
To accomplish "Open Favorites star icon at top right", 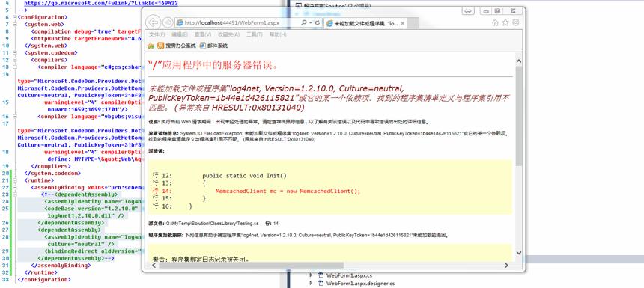I will 505,22.
